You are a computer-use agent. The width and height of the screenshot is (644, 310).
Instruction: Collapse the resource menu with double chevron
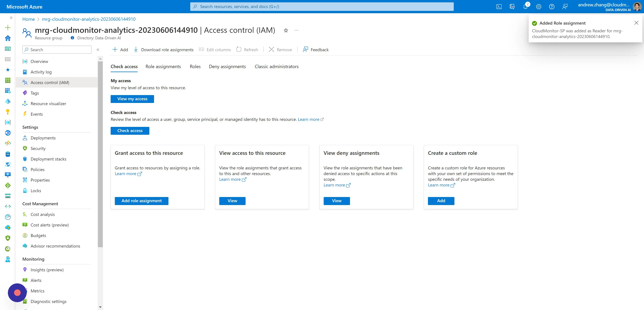coord(98,50)
